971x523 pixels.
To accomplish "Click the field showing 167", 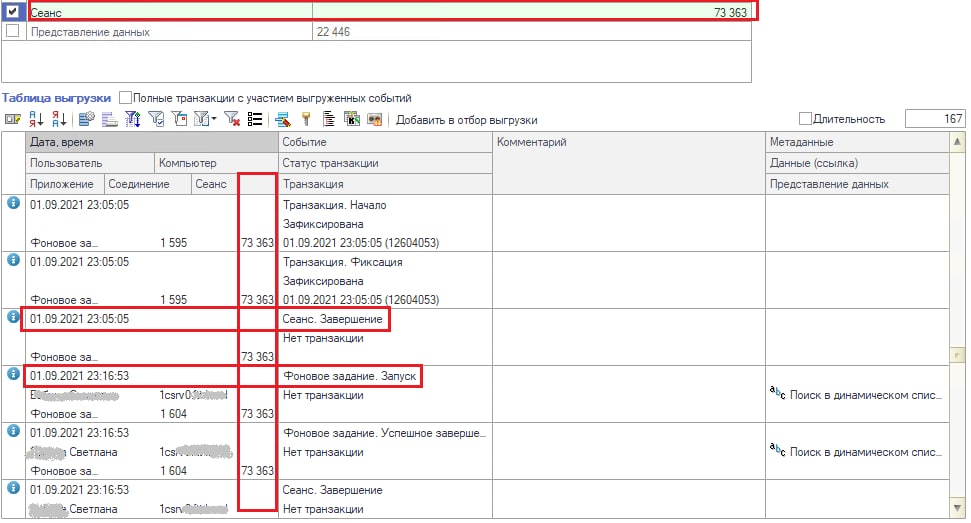I will (934, 118).
